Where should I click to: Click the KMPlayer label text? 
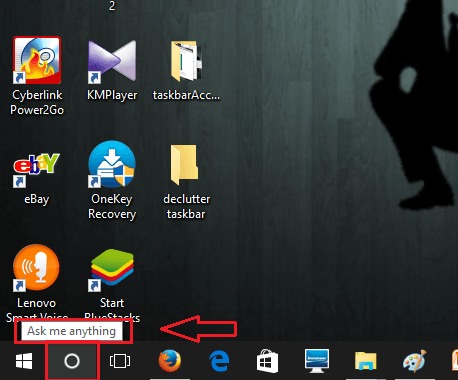(x=112, y=95)
